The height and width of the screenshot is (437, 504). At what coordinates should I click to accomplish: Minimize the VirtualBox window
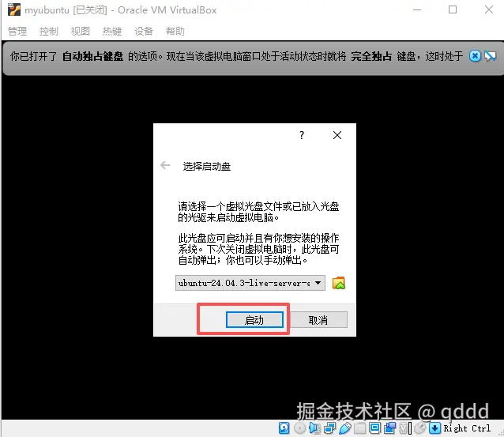click(x=417, y=9)
